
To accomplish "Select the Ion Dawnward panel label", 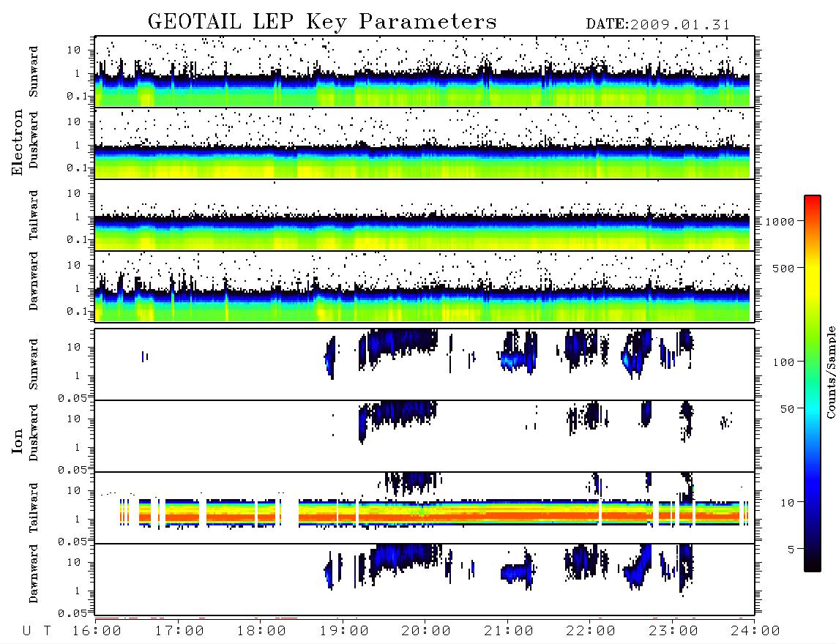I will (34, 574).
